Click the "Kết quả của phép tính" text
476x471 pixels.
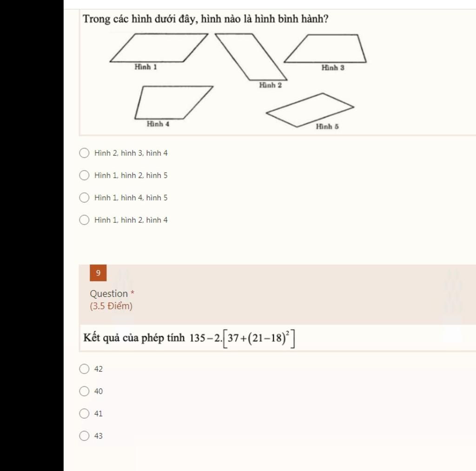click(x=134, y=338)
